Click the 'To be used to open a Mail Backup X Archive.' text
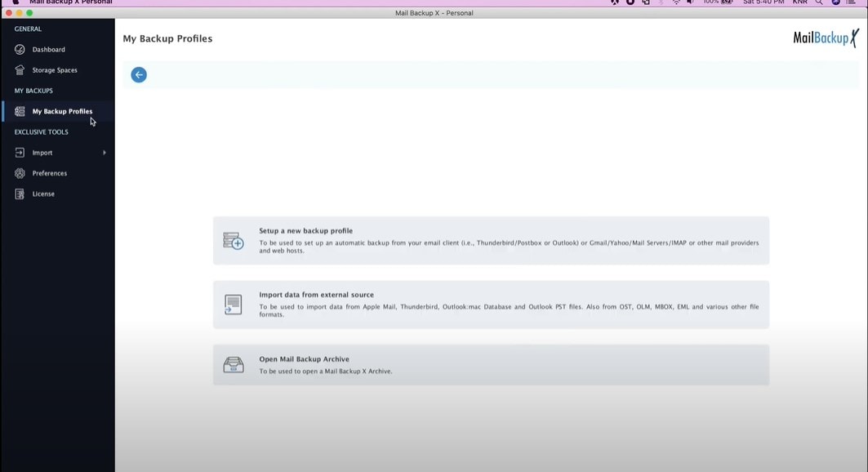868x472 pixels. (326, 372)
